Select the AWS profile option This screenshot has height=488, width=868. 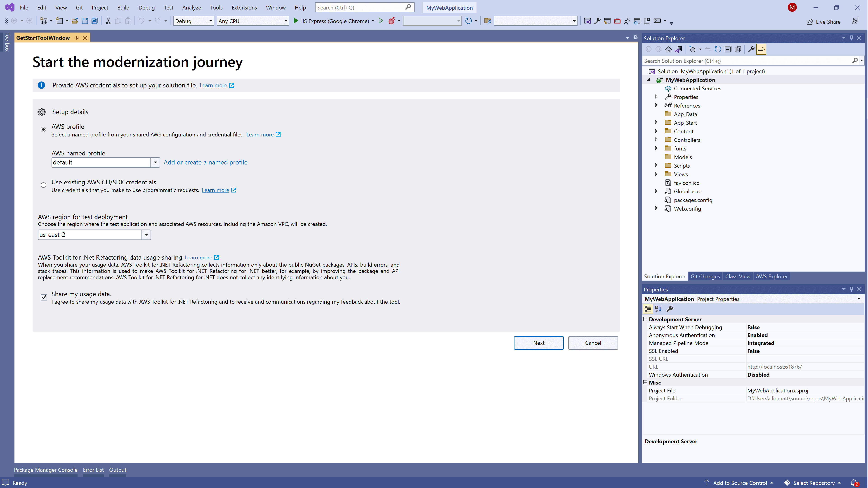click(x=43, y=129)
